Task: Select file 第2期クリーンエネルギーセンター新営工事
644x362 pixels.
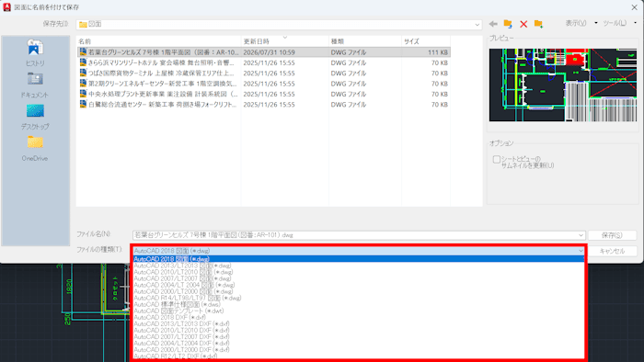Action: (263, 84)
